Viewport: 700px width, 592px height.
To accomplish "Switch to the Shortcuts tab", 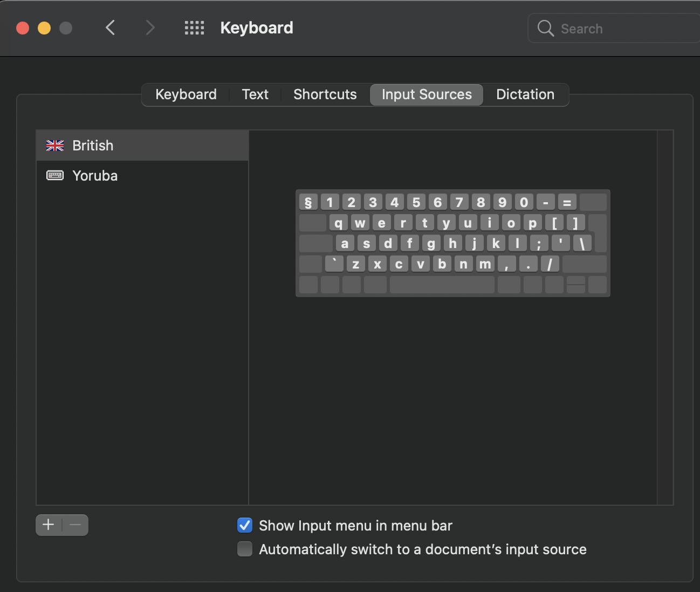I will click(325, 94).
